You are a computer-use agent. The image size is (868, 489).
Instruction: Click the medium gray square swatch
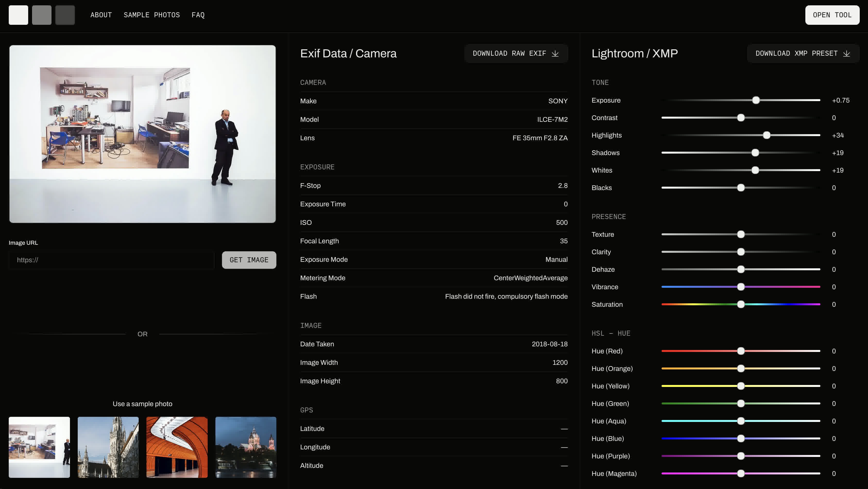coord(42,15)
